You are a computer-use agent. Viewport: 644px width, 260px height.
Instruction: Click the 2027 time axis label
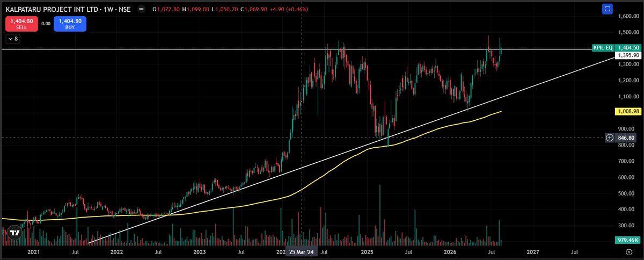tap(533, 251)
